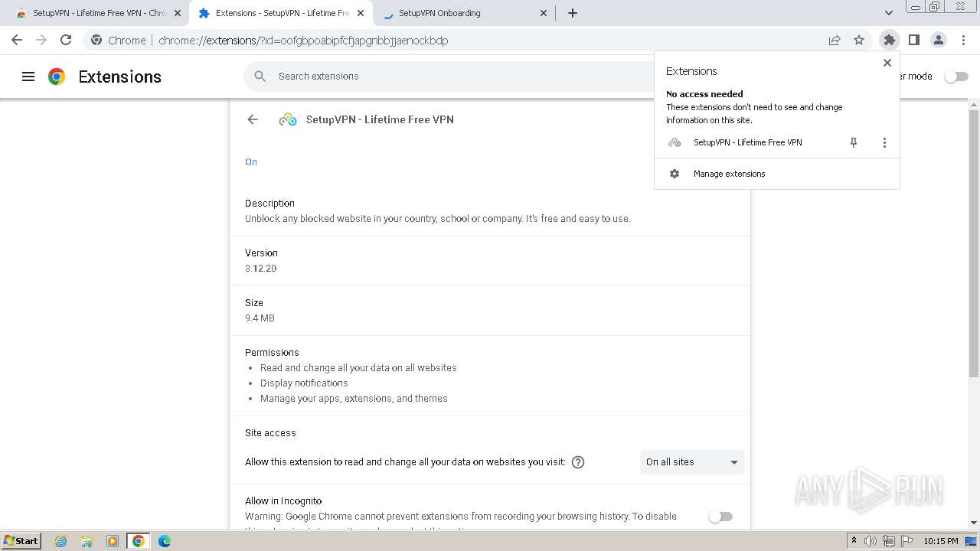The image size is (980, 551).
Task: Open the Windows Start menu
Action: pyautogui.click(x=21, y=541)
